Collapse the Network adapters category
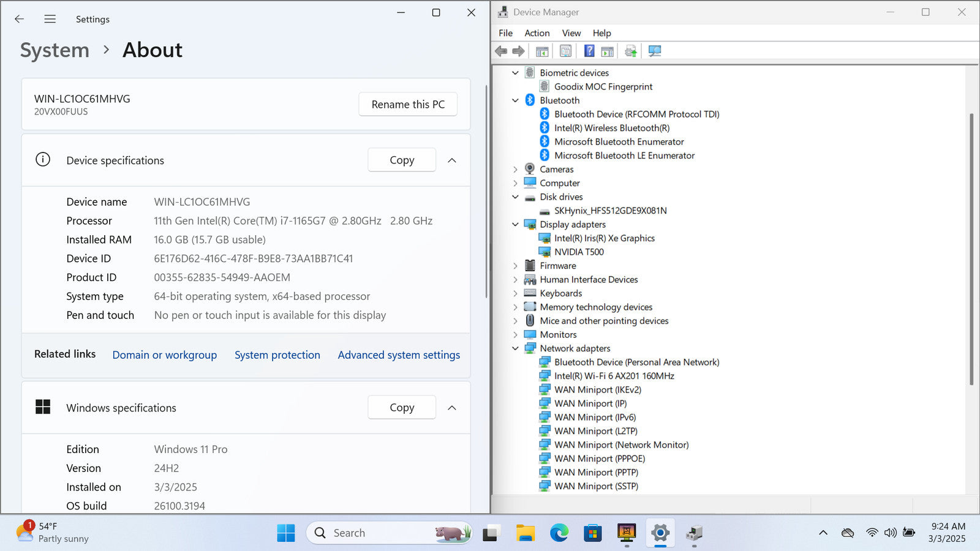 point(515,348)
